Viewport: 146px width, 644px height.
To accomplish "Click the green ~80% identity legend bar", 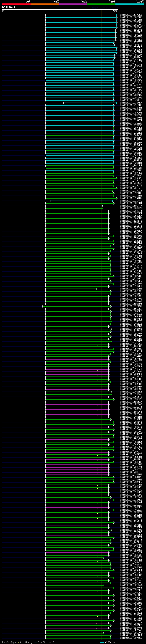I will click(x=101, y=4).
